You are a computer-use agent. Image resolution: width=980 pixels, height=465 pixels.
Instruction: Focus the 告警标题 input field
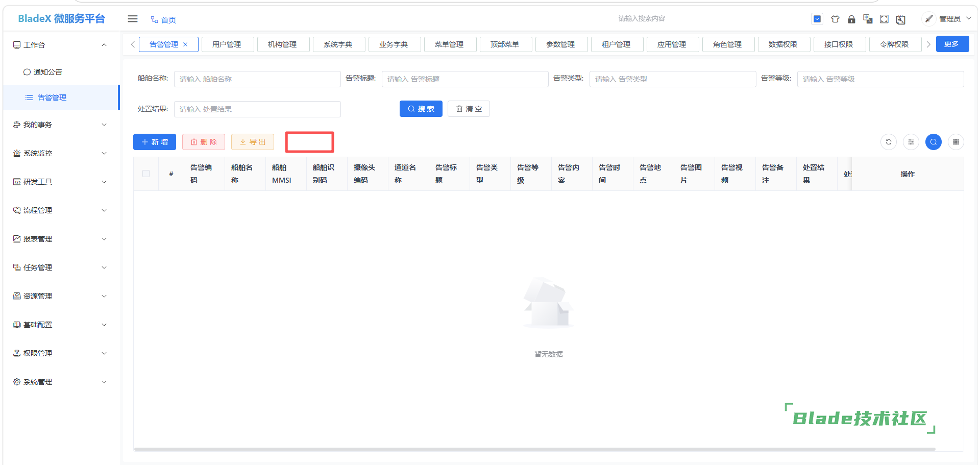pyautogui.click(x=465, y=79)
